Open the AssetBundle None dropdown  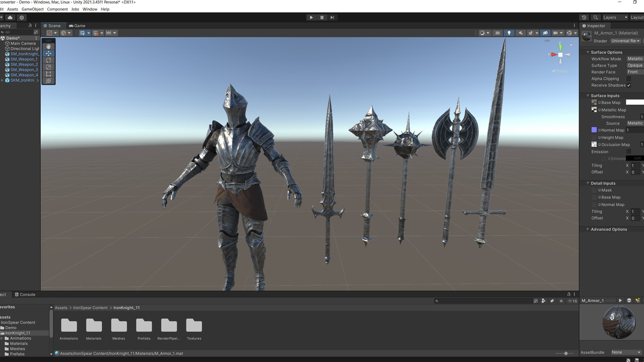point(626,352)
